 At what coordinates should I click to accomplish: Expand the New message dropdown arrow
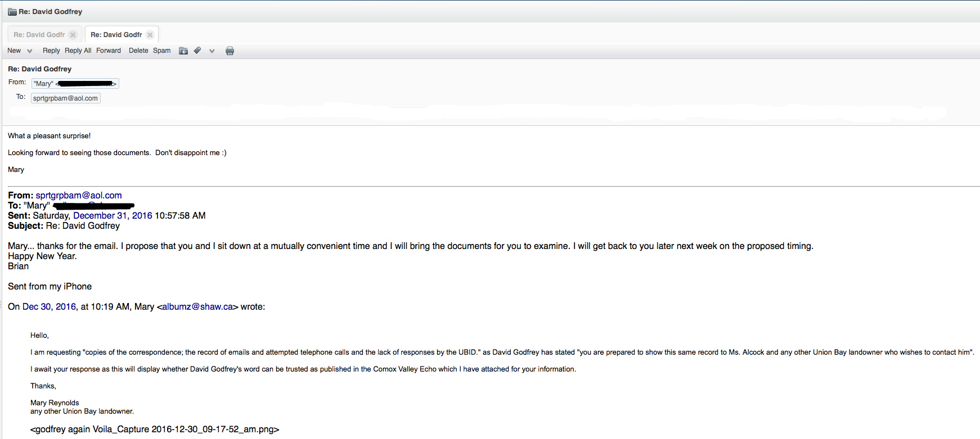(30, 51)
